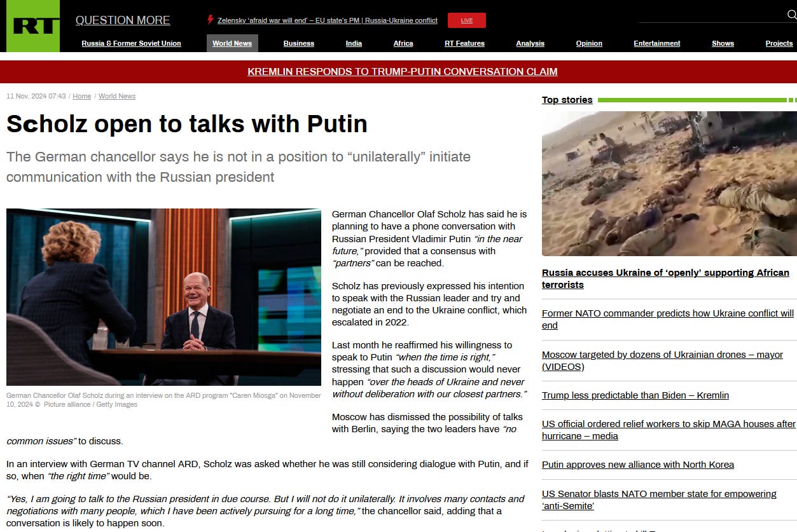
Task: Go to the India section
Action: coord(354,43)
